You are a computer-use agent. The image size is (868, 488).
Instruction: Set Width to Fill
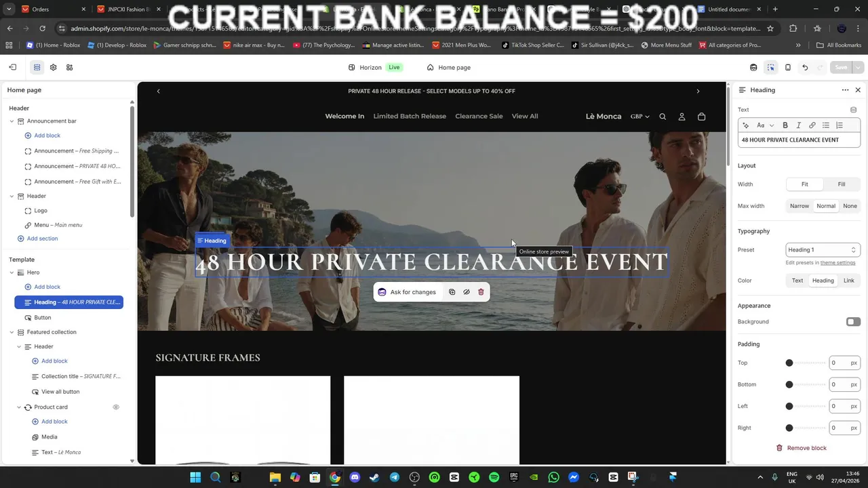tap(841, 184)
